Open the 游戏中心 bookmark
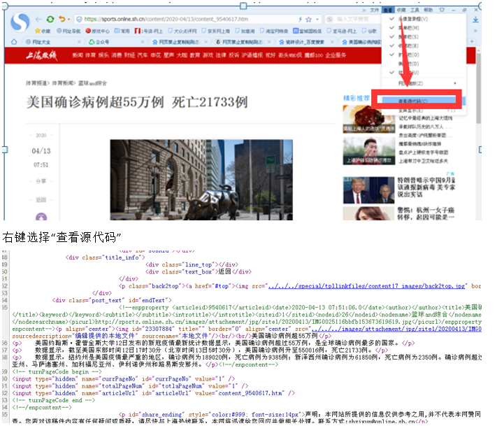Screen dimensions: 504x426 pyautogui.click(x=98, y=31)
